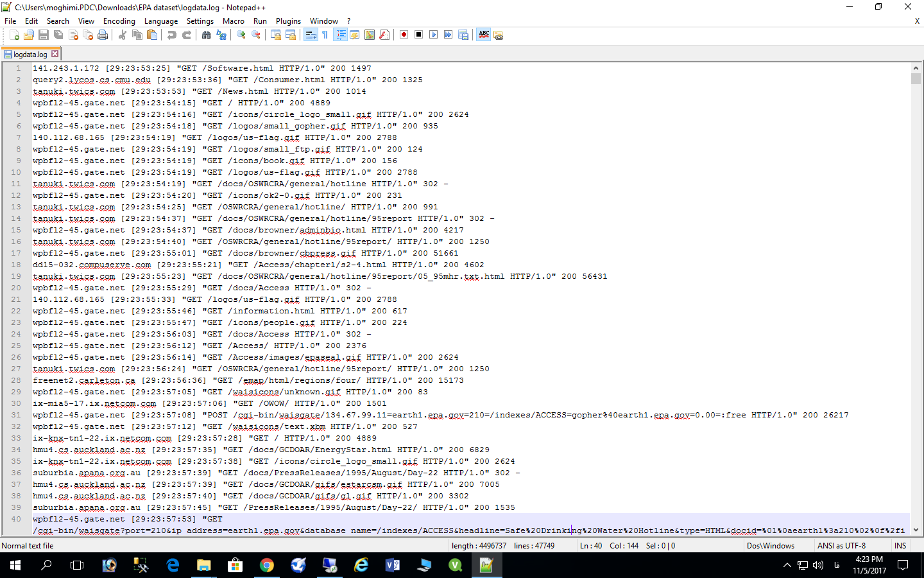This screenshot has height=578, width=924.
Task: Click the Save file icon in toolbar
Action: click(44, 35)
